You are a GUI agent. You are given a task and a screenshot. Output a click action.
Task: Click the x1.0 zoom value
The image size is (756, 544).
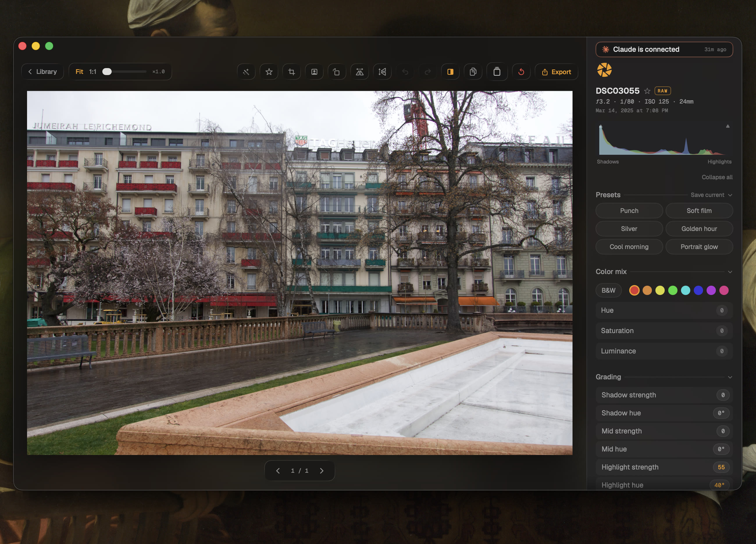[158, 72]
